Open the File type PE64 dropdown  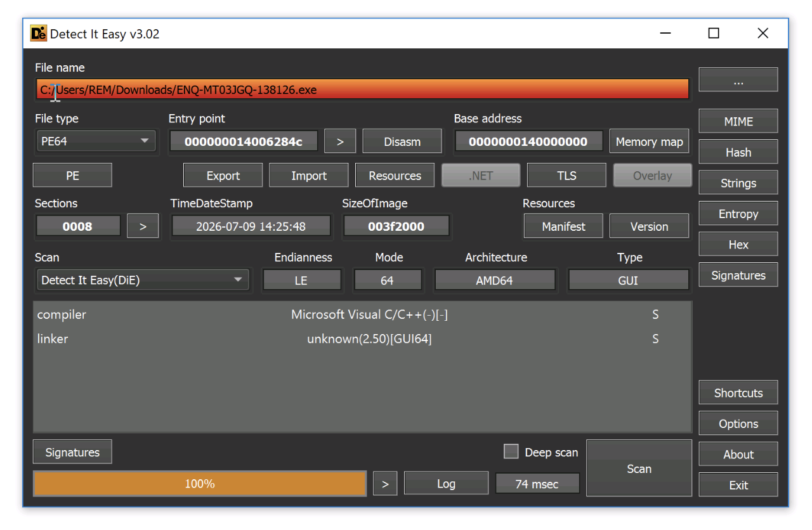(x=96, y=141)
